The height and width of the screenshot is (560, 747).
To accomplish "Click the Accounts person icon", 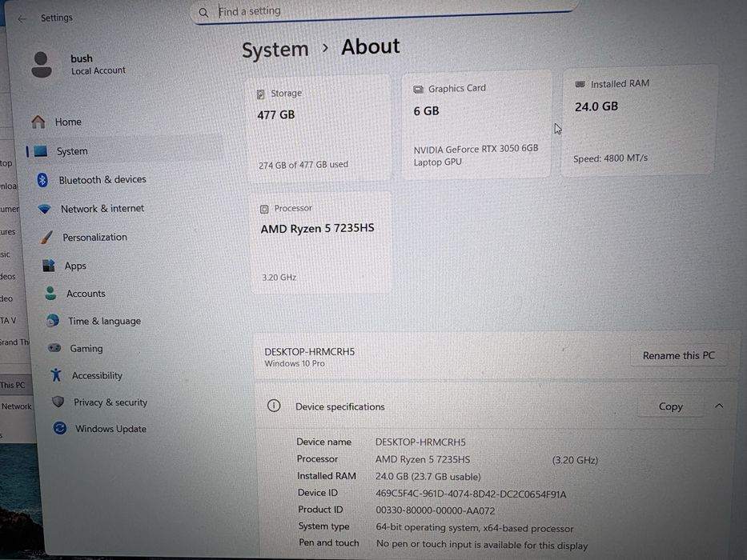I will (50, 294).
